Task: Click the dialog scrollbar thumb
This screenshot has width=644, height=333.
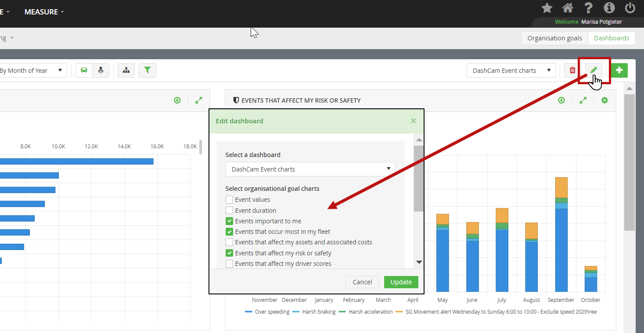Action: coord(419,178)
